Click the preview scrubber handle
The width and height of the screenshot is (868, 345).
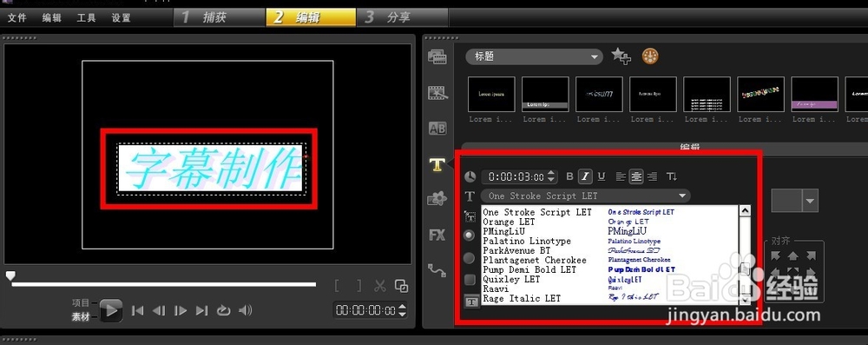point(10,275)
